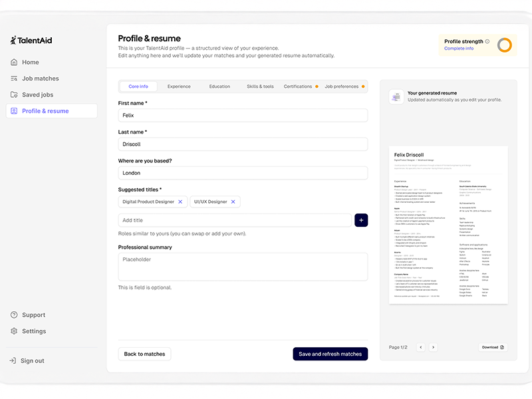
Task: Switch to the Job preferences tab
Action: [344, 86]
